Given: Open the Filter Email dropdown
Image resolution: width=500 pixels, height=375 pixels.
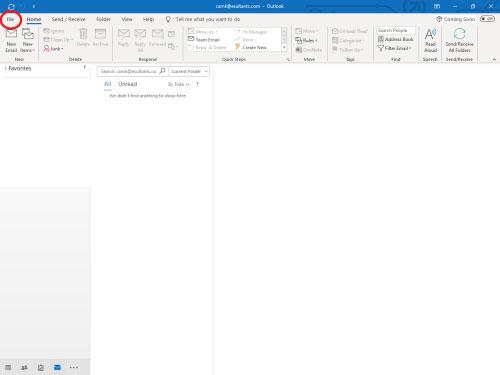Looking at the screenshot, I should [x=394, y=48].
